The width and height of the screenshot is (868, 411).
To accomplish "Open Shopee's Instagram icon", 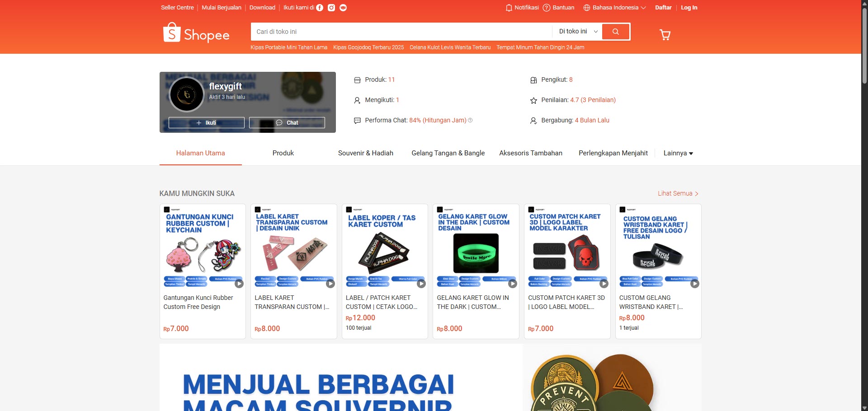I will [x=331, y=8].
